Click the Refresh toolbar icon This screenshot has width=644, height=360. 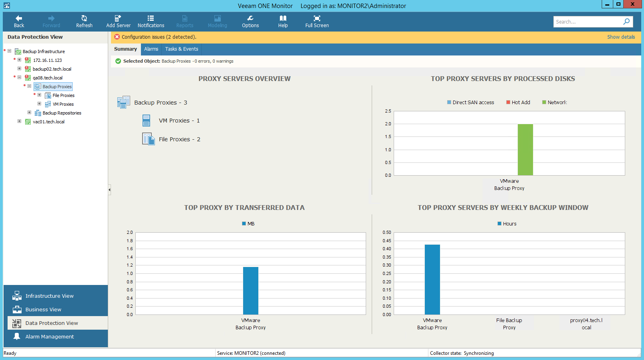(84, 18)
